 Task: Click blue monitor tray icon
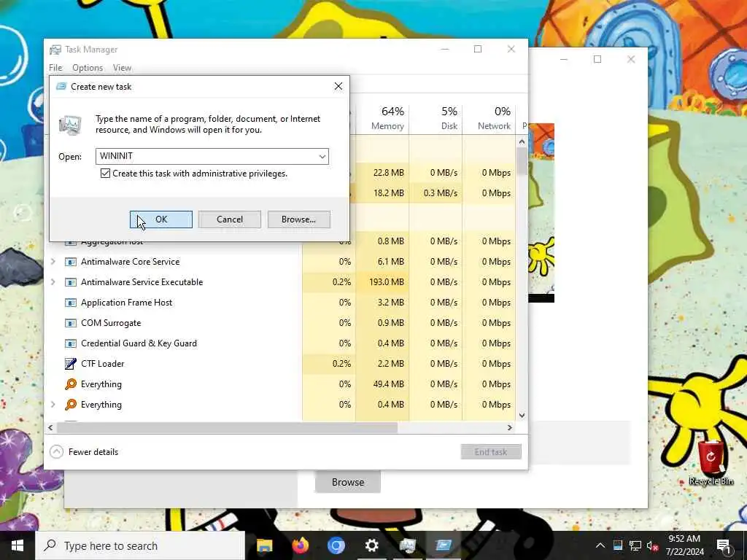click(618, 545)
